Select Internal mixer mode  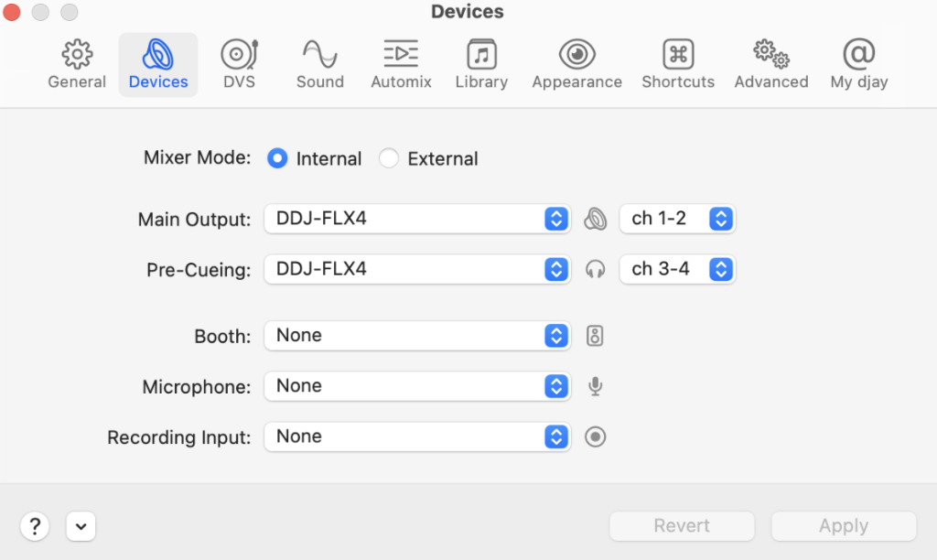[277, 158]
